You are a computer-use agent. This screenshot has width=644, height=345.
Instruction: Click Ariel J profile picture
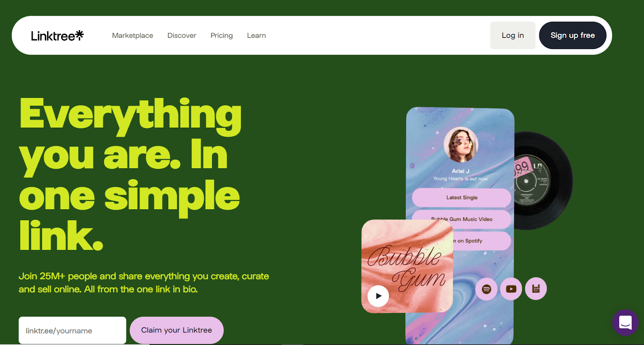coord(461,145)
